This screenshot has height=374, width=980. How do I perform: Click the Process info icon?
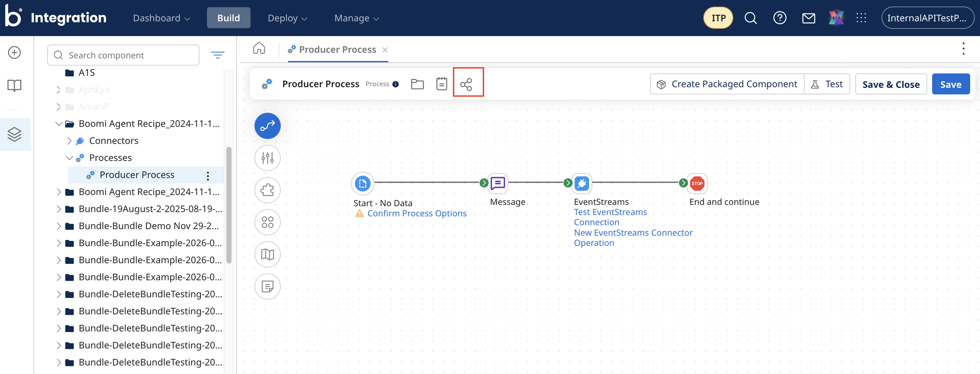pyautogui.click(x=396, y=84)
